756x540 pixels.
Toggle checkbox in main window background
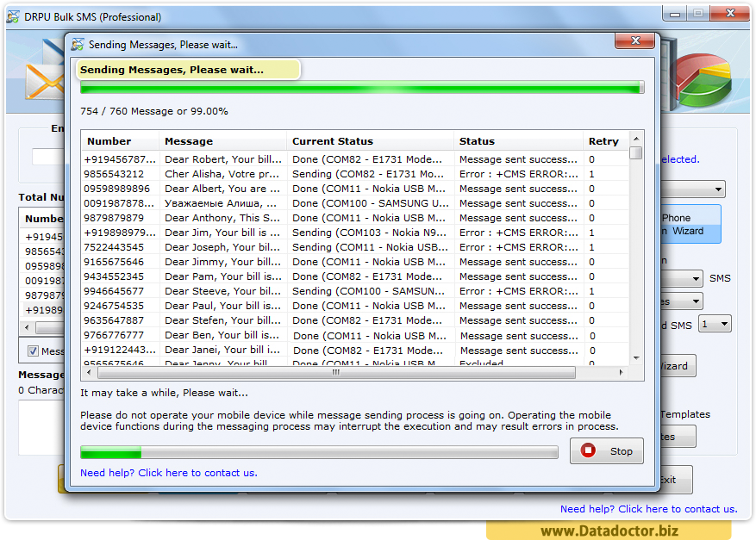click(x=33, y=351)
